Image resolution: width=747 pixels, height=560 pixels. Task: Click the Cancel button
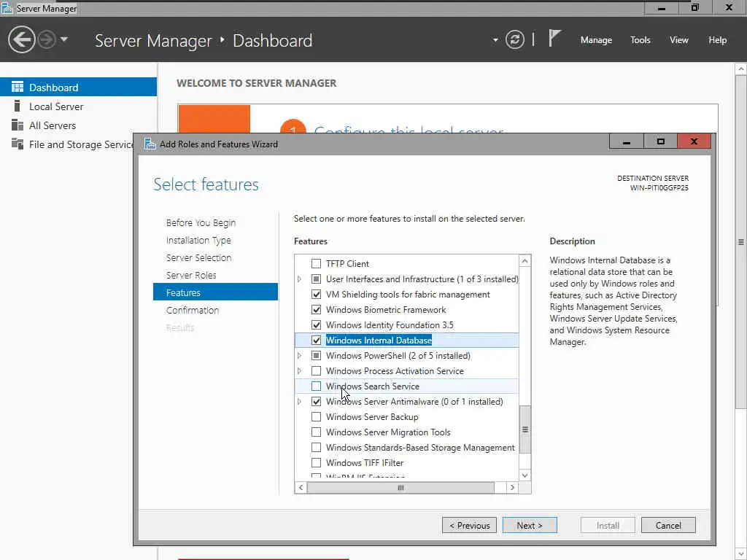tap(668, 525)
